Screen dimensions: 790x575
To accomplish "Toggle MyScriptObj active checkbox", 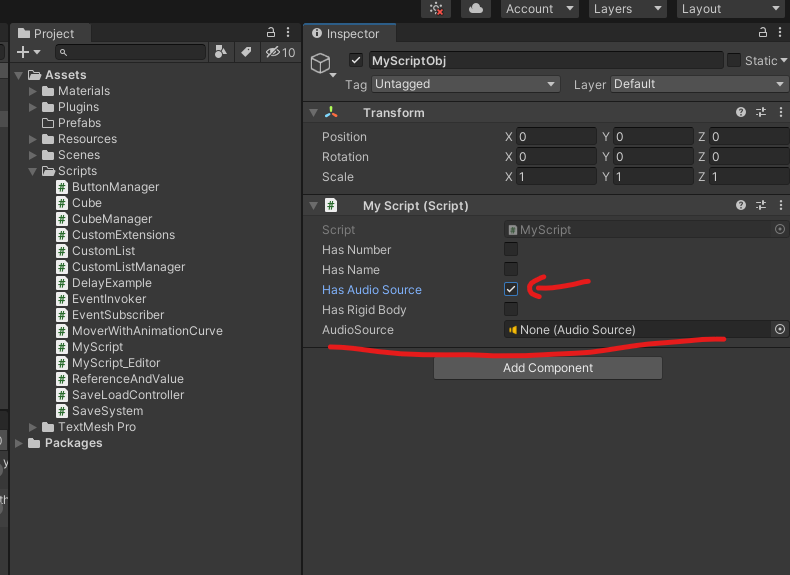I will click(x=356, y=60).
